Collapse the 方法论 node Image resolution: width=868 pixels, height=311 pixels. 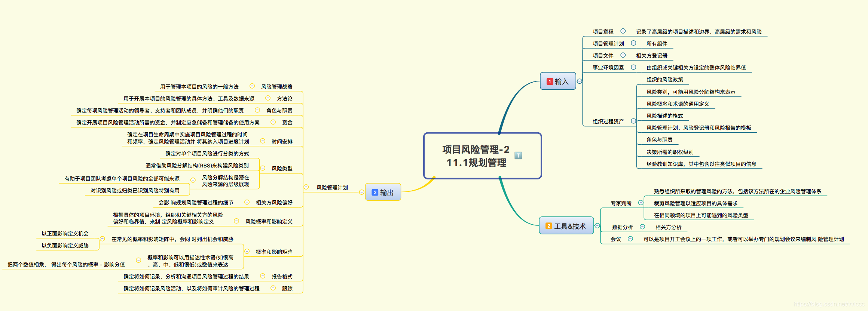(x=268, y=98)
